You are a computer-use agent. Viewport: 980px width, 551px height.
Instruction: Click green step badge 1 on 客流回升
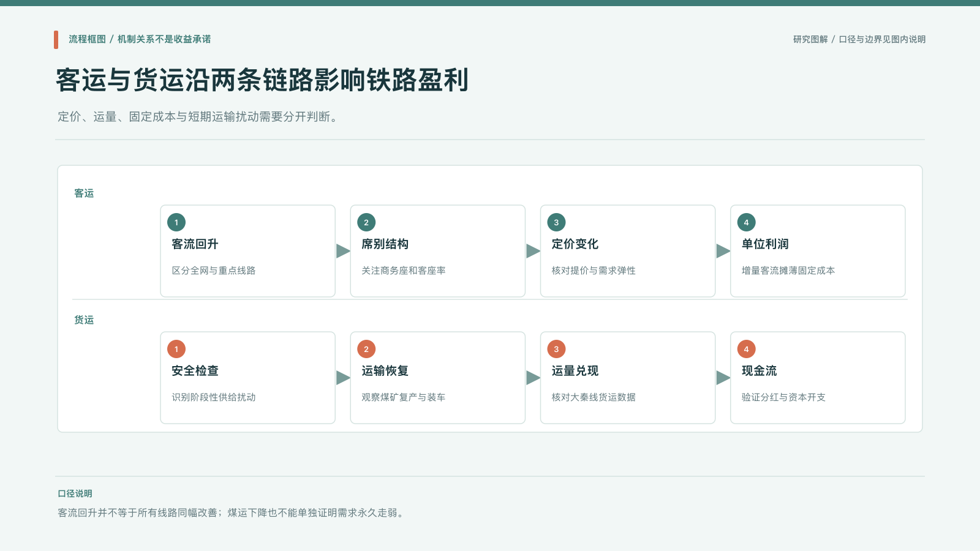coord(176,222)
